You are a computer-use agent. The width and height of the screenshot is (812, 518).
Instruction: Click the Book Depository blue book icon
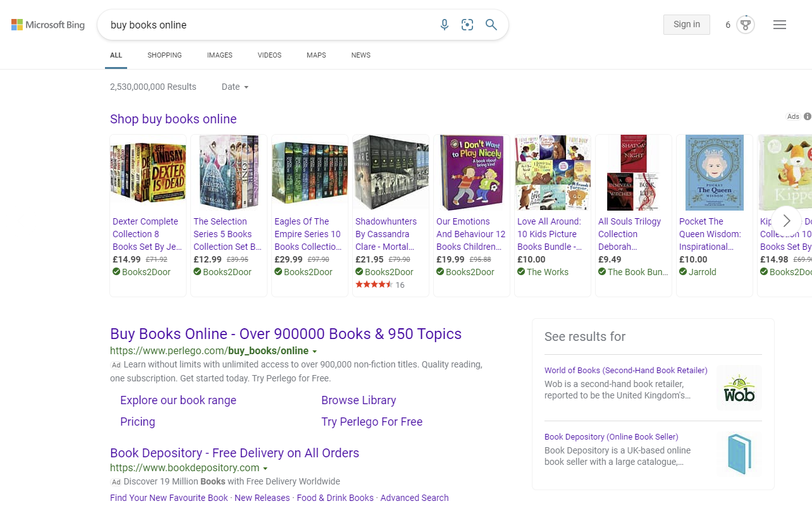739,453
